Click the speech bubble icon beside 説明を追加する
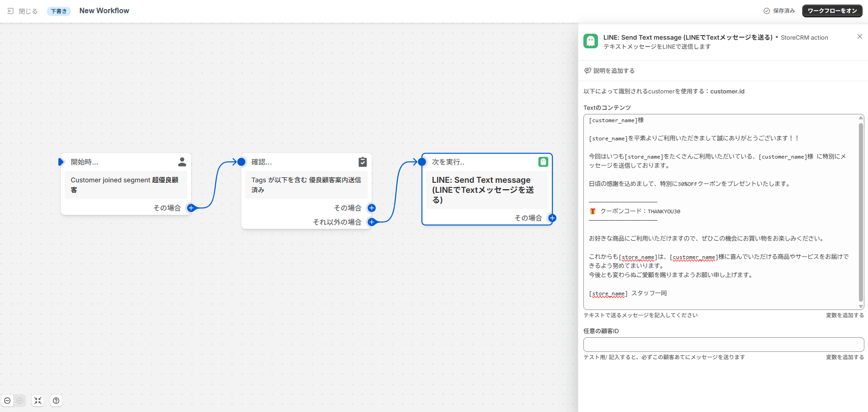The width and height of the screenshot is (868, 412). pyautogui.click(x=587, y=71)
